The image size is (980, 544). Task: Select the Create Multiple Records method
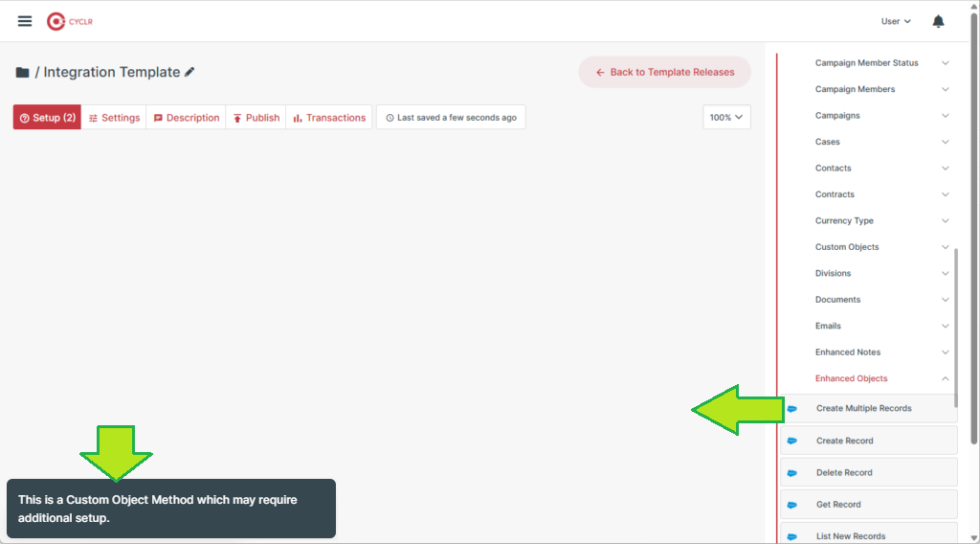coord(869,408)
